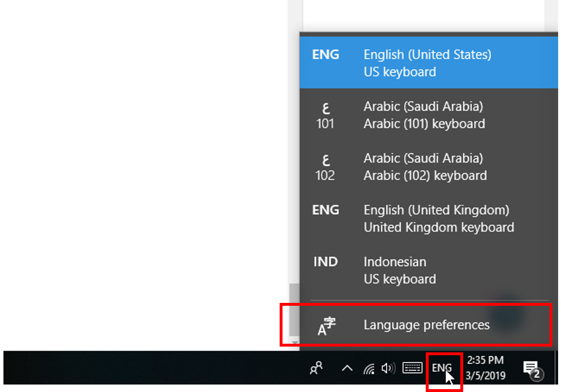The image size is (561, 392).
Task: Click the volume speaker icon
Action: 389,367
